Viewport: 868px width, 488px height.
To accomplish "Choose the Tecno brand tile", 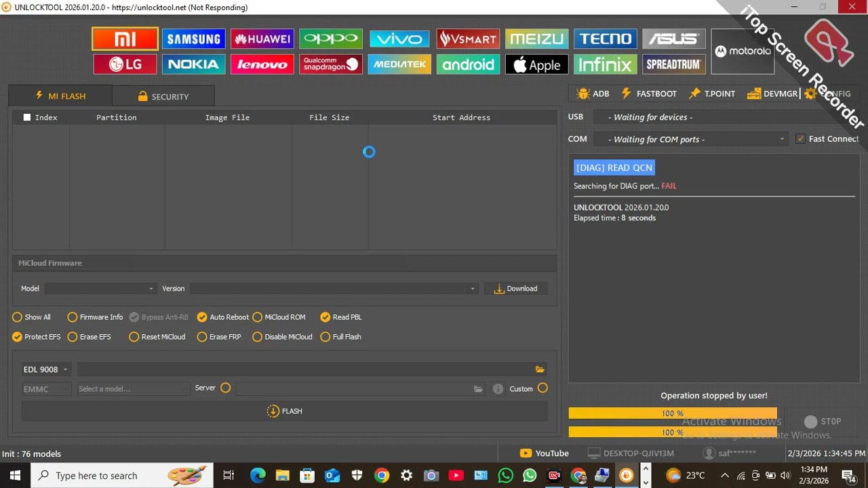I will pos(606,39).
